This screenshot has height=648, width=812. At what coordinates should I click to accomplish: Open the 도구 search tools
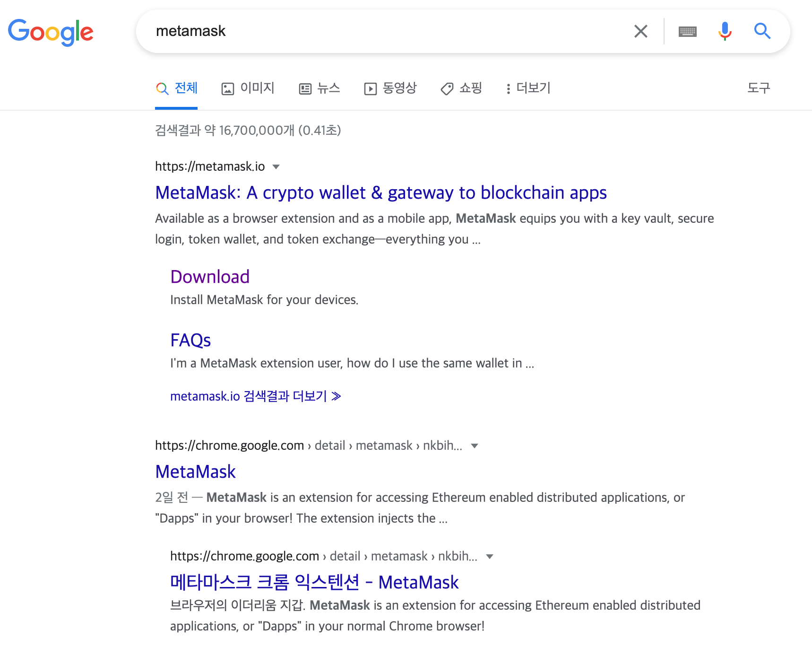click(x=759, y=88)
